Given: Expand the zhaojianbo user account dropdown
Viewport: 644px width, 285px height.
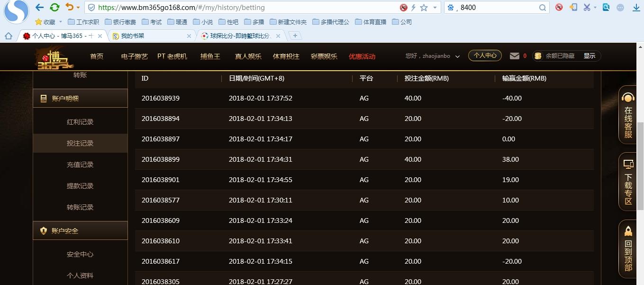Looking at the screenshot, I should tap(457, 56).
